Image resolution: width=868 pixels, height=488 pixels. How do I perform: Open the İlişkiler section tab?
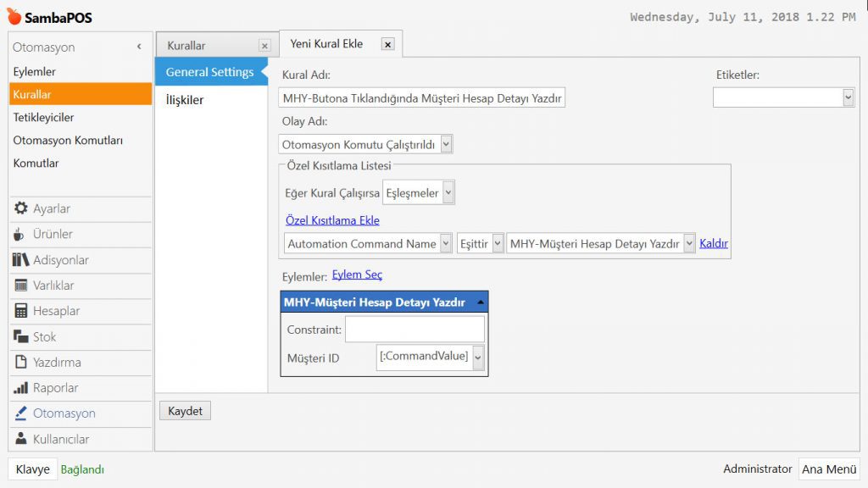[185, 100]
